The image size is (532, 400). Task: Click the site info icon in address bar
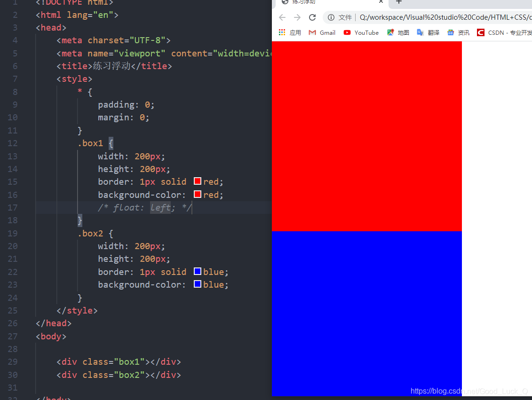coord(331,17)
